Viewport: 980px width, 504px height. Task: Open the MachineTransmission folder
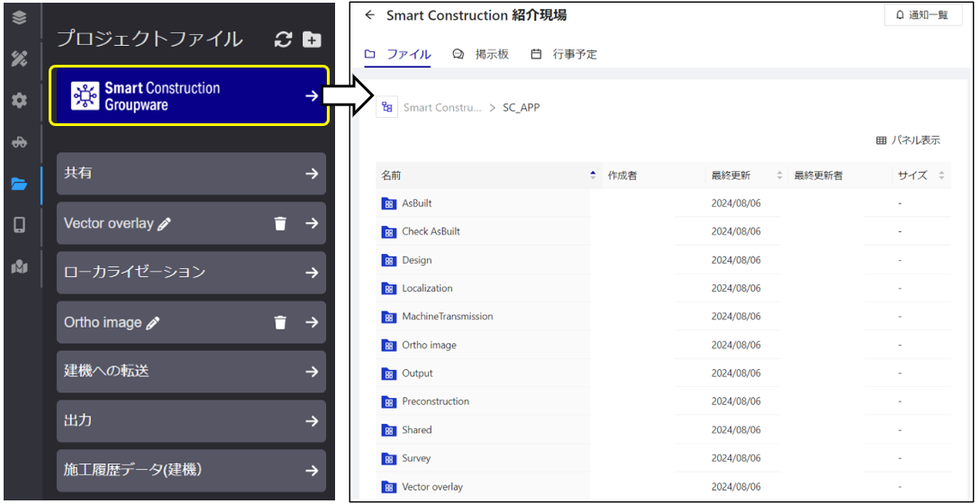[x=448, y=316]
